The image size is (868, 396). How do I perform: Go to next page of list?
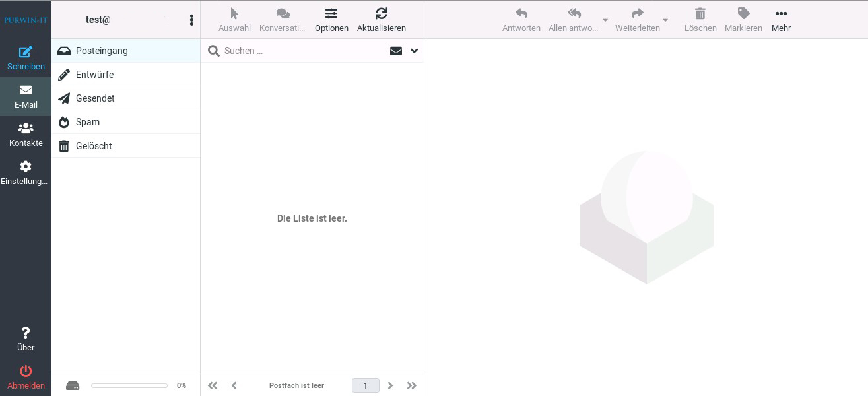tap(390, 385)
